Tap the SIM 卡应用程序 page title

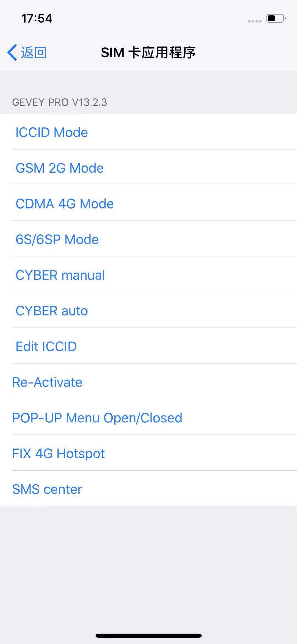pyautogui.click(x=148, y=52)
